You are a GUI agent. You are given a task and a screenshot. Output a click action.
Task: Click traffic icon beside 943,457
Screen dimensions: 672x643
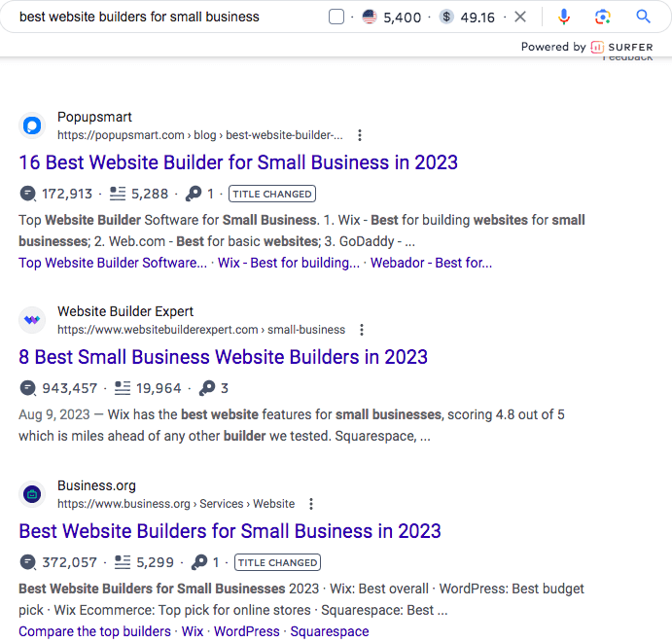click(28, 388)
